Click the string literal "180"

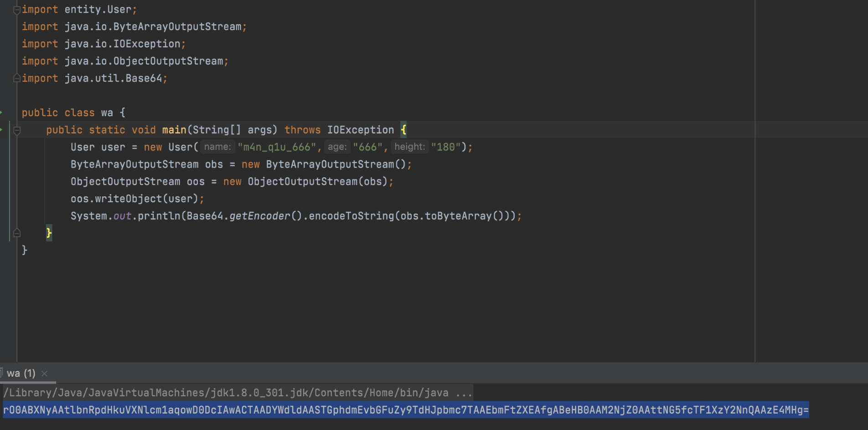[446, 147]
